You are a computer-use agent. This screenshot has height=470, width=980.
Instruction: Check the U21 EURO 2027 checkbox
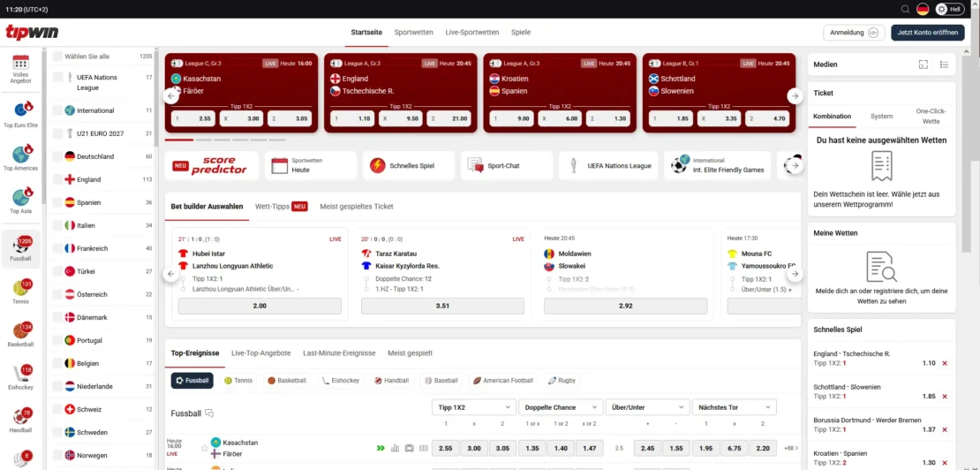click(x=57, y=133)
